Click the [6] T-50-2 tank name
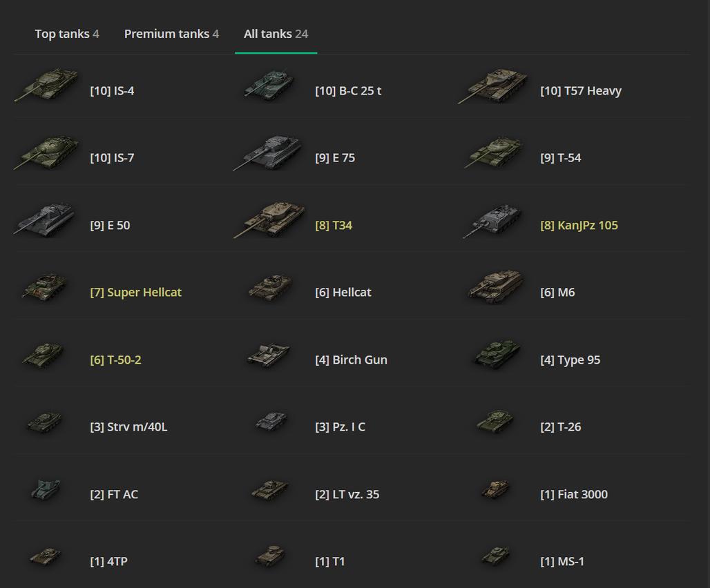This screenshot has width=710, height=588. coord(115,360)
